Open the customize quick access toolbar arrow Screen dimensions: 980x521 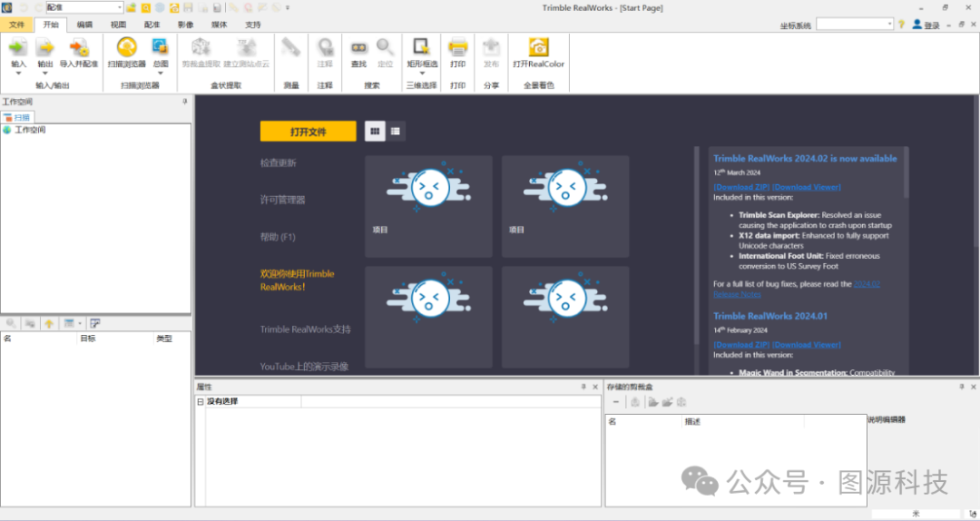[288, 8]
